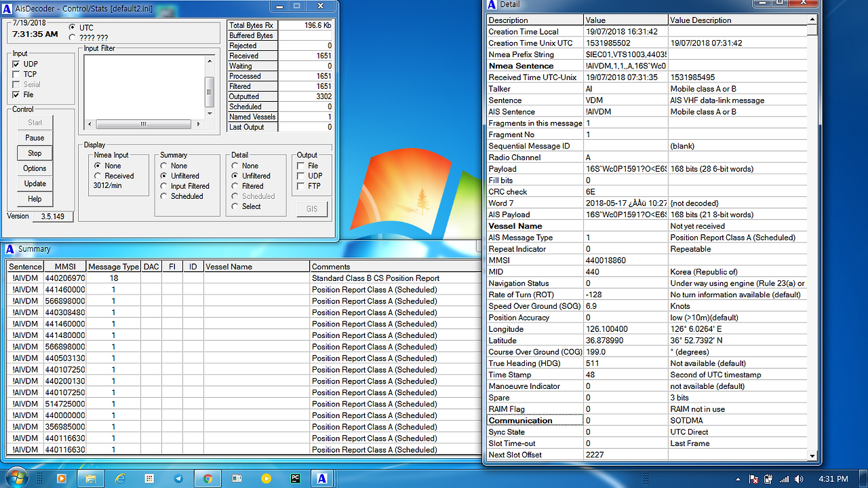The image size is (868, 488).
Task: Open the Windows Start orb
Action: [x=16, y=478]
